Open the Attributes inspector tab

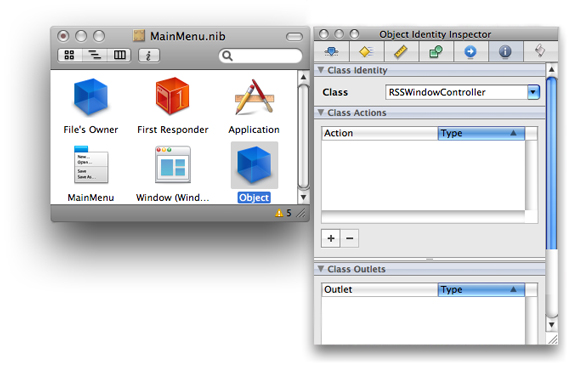(x=331, y=51)
